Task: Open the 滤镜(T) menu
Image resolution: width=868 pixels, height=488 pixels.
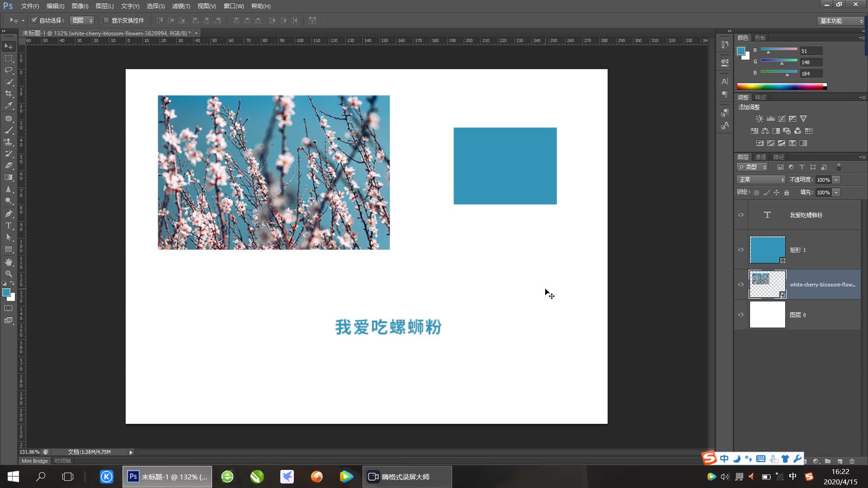Action: (x=181, y=6)
